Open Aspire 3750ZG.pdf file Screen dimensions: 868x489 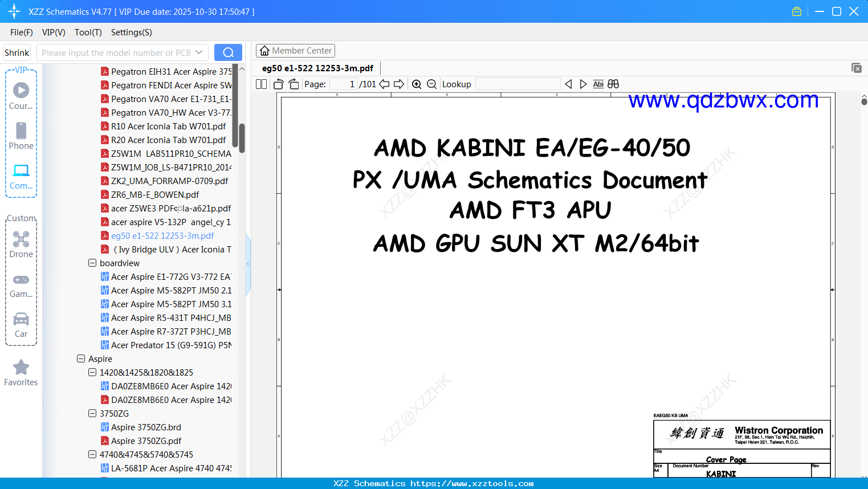141,441
